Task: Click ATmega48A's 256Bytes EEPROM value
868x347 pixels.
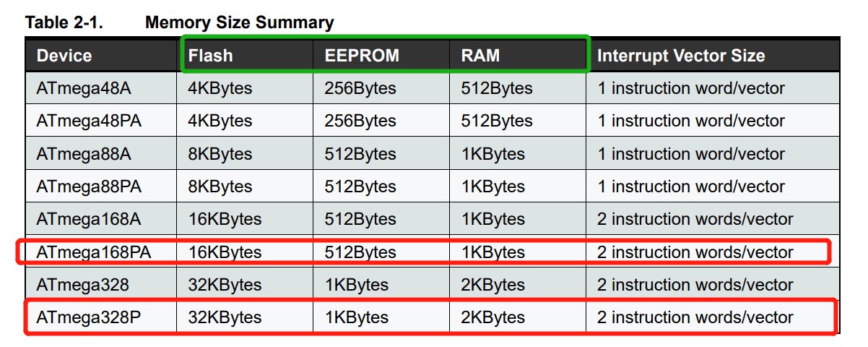Action: click(360, 88)
